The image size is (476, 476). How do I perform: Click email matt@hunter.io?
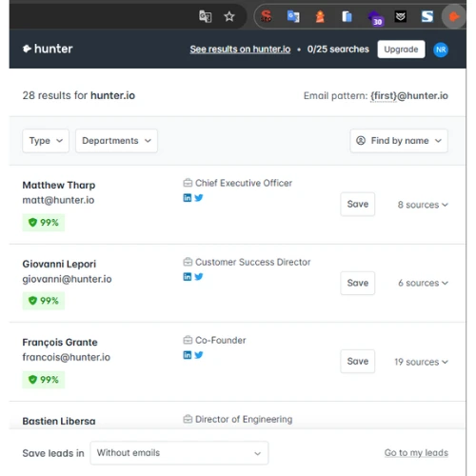58,200
